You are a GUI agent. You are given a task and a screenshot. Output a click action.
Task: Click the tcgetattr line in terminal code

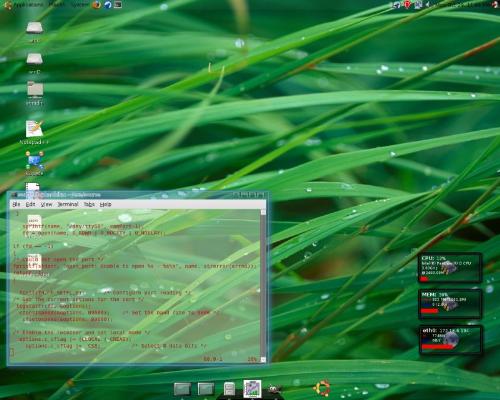[x=54, y=306]
